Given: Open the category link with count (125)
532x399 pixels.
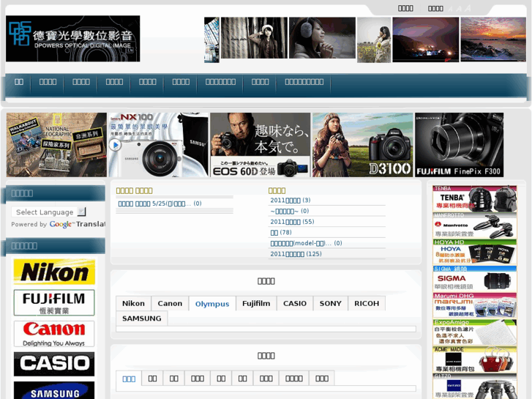Looking at the screenshot, I should (296, 254).
